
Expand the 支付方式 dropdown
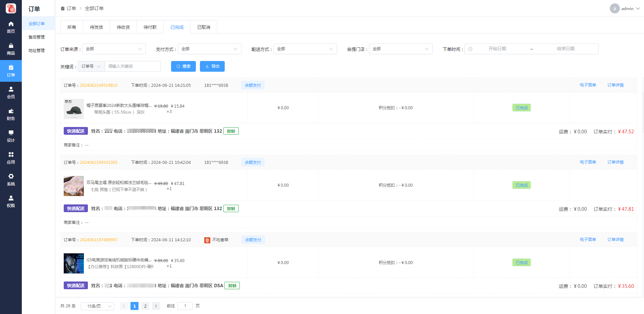209,49
